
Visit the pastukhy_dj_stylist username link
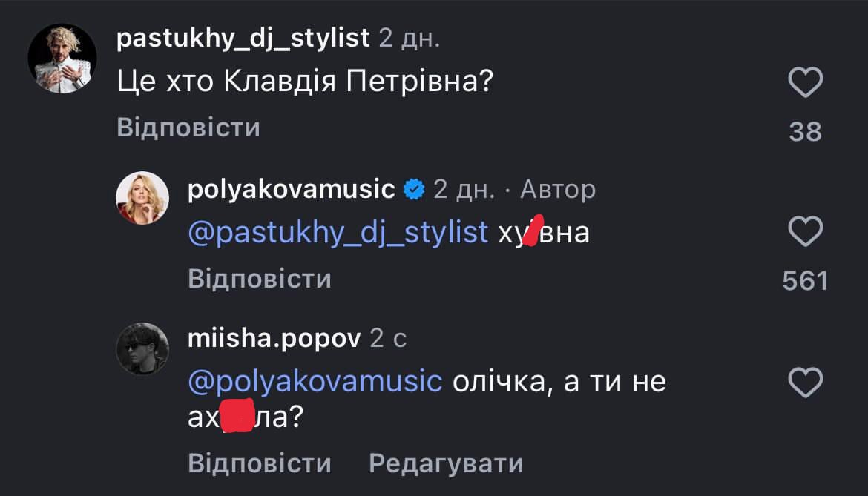point(243,38)
